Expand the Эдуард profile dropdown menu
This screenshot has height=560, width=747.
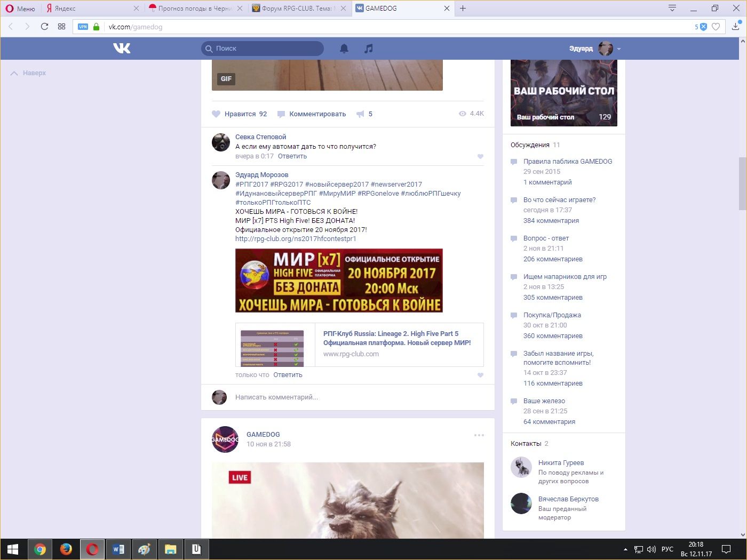pos(619,49)
